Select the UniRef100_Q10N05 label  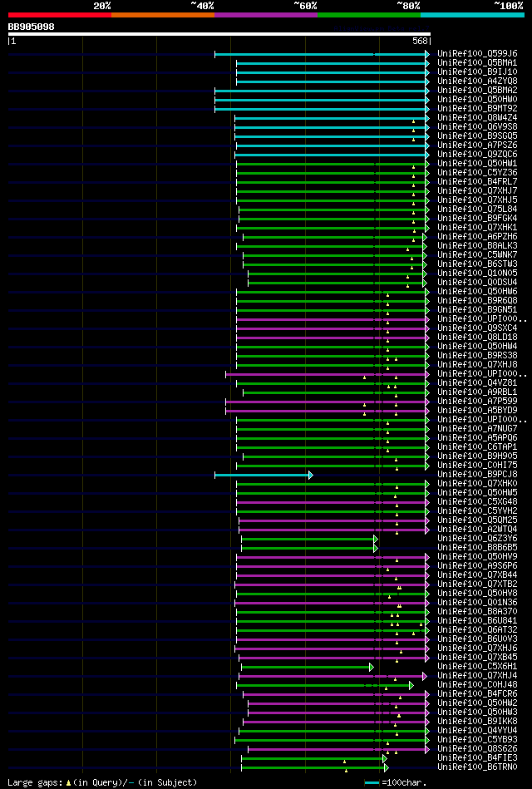click(x=478, y=274)
